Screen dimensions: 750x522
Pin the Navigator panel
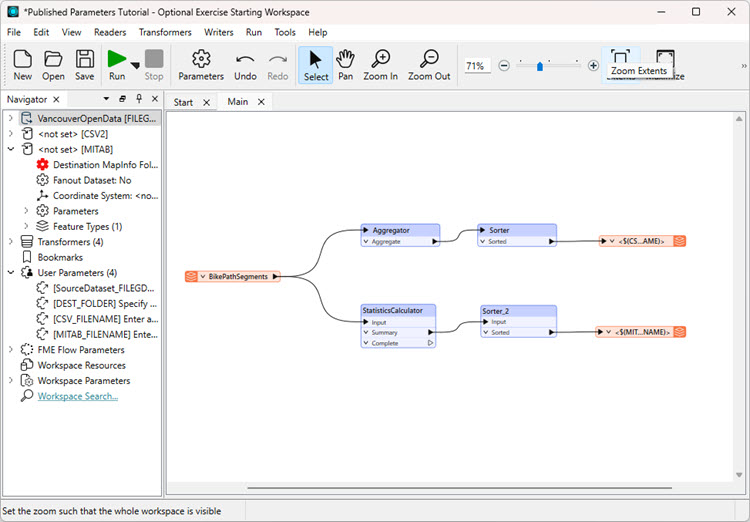point(139,99)
